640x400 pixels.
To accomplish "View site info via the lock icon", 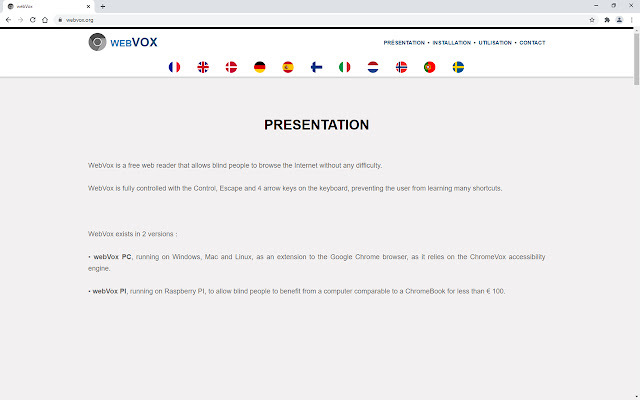I will (60, 20).
